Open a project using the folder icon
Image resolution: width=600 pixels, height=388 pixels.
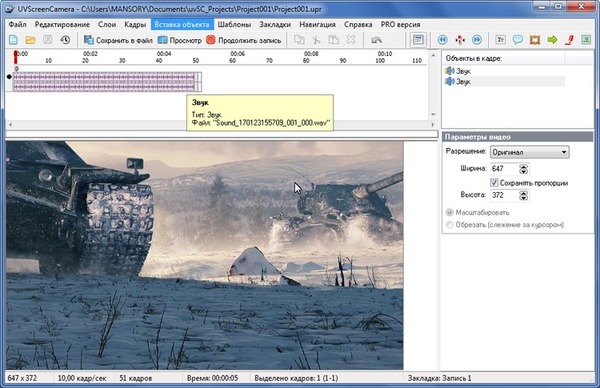coord(30,40)
